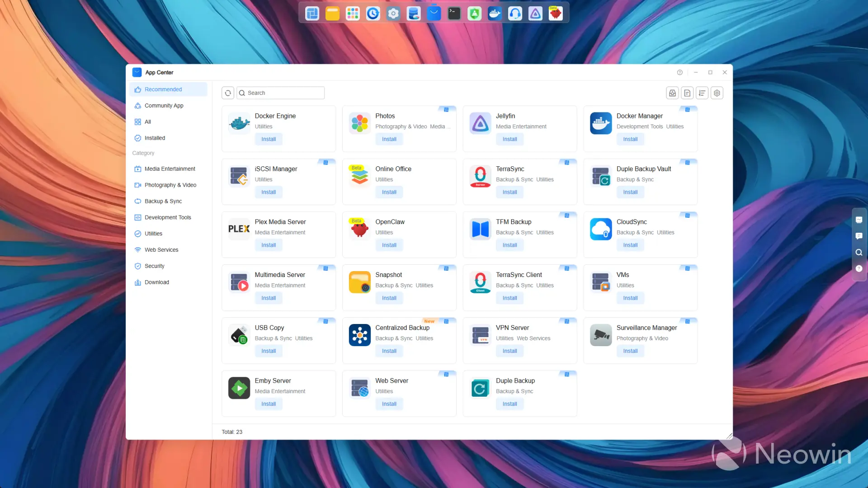The height and width of the screenshot is (488, 868).
Task: Click the Snapshot app icon
Action: pyautogui.click(x=360, y=282)
